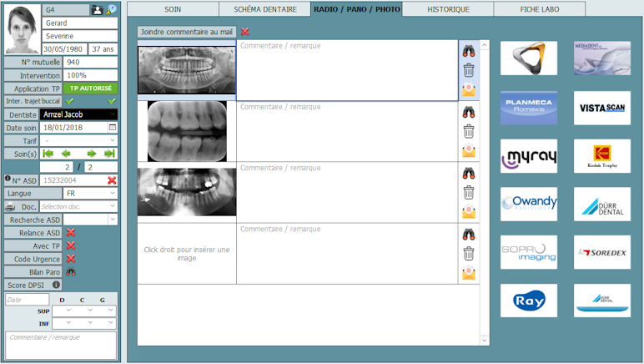Viewport: 644px width, 364px height.
Task: Open the Dürr Dental wave logo
Action: point(602,301)
